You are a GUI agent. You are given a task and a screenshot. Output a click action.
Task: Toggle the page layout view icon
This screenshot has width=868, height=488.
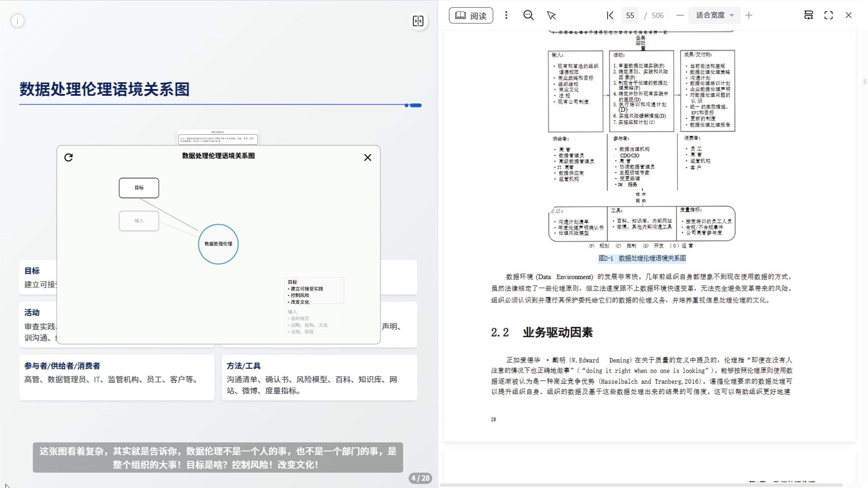coord(808,15)
